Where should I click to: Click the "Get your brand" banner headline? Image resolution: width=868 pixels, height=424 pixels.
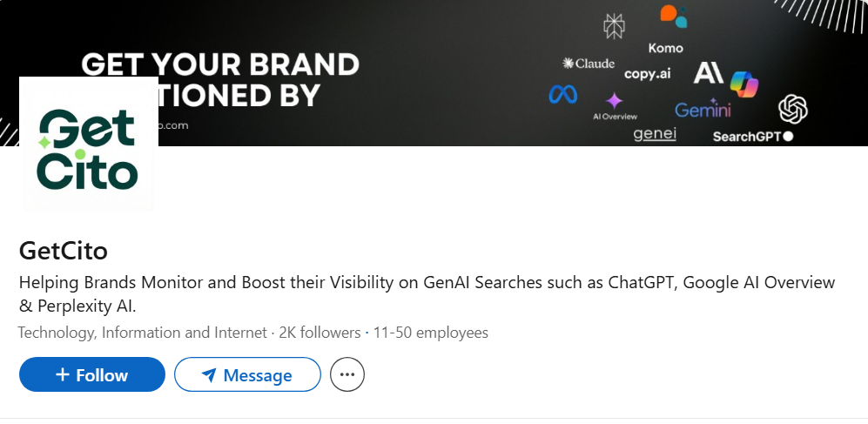tap(219, 64)
